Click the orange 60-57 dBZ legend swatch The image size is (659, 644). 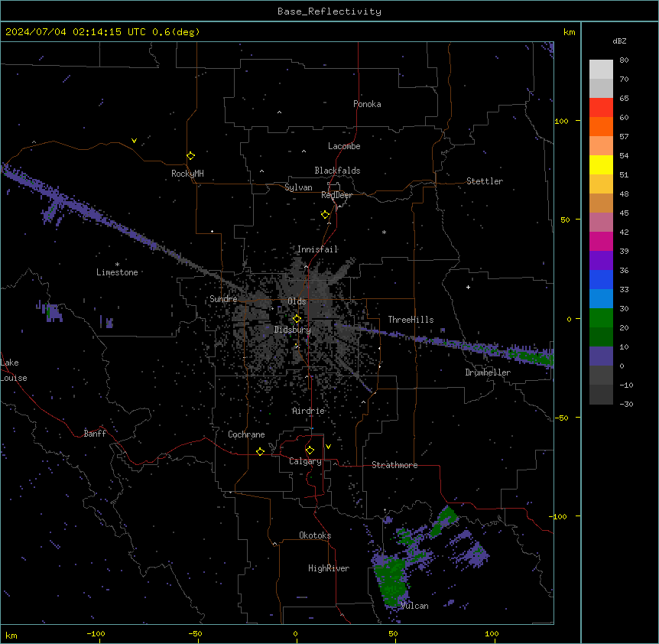[601, 126]
